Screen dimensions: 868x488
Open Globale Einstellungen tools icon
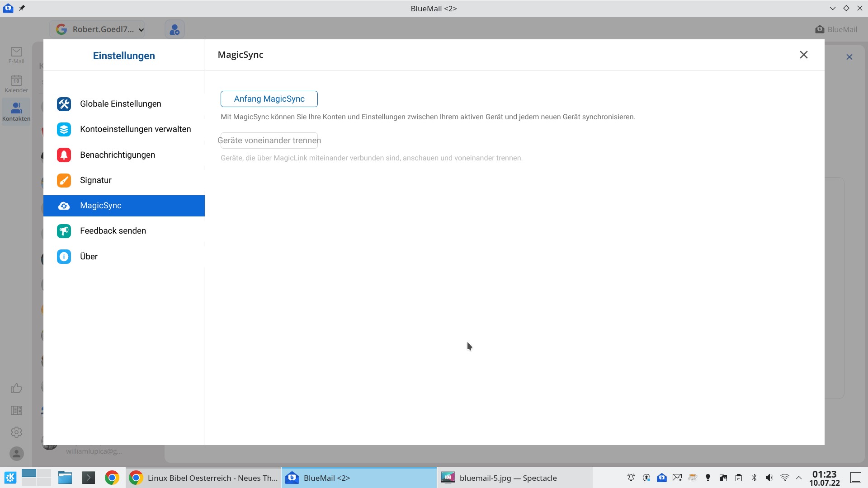[x=64, y=104]
